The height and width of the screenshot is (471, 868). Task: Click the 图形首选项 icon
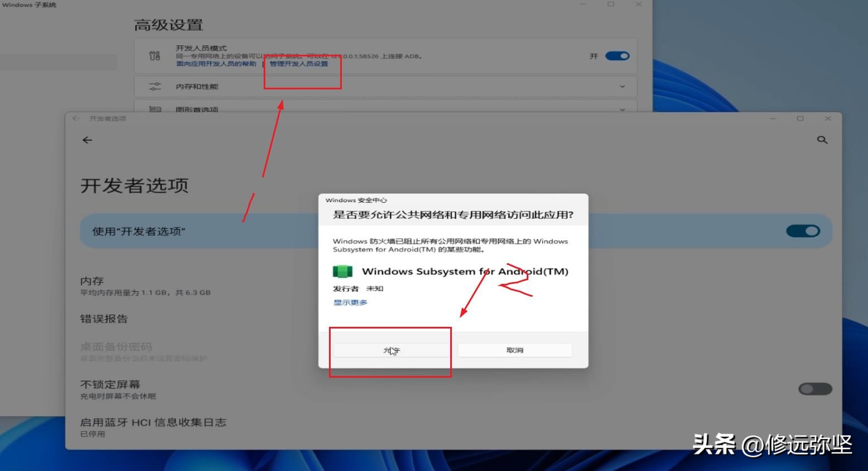(155, 110)
